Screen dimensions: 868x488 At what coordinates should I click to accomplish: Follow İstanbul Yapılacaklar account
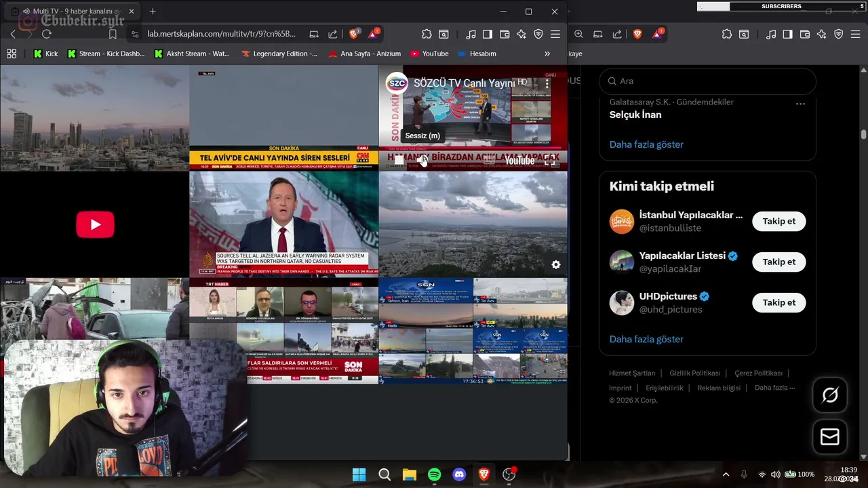point(778,221)
